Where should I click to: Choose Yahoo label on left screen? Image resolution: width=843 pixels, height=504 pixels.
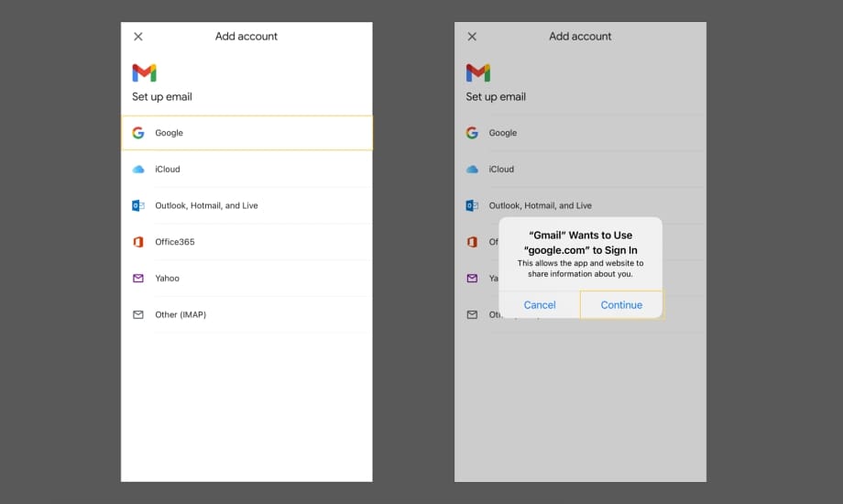167,278
